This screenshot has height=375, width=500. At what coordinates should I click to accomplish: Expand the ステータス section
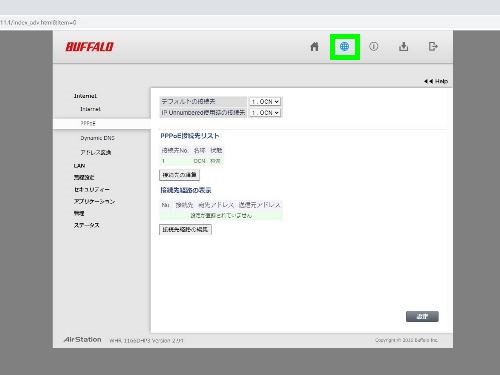[87, 225]
